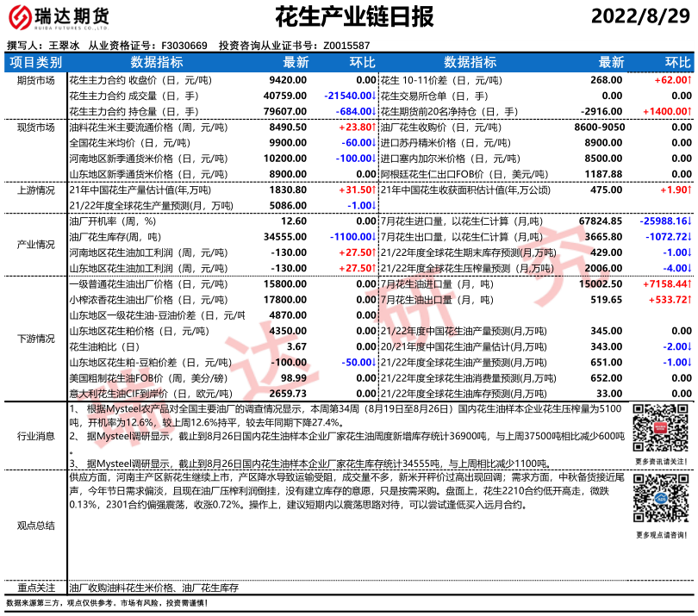Select the 期货市场 category row label
This screenshot has width=698, height=616.
pos(35,80)
